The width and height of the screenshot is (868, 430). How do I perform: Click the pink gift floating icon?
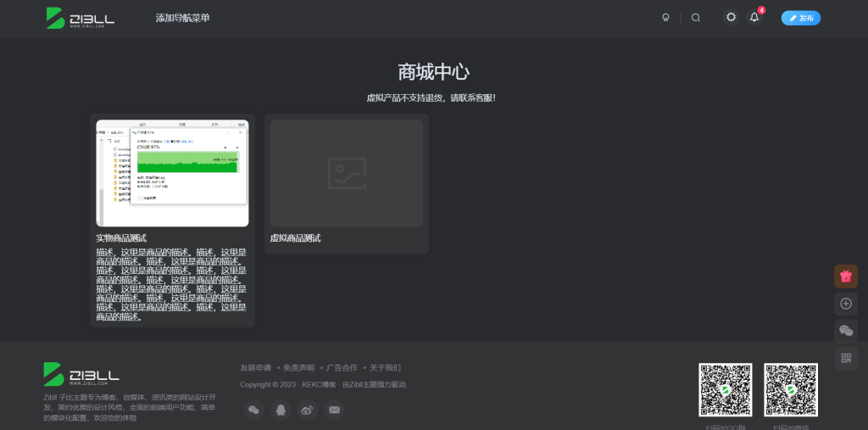tap(846, 276)
